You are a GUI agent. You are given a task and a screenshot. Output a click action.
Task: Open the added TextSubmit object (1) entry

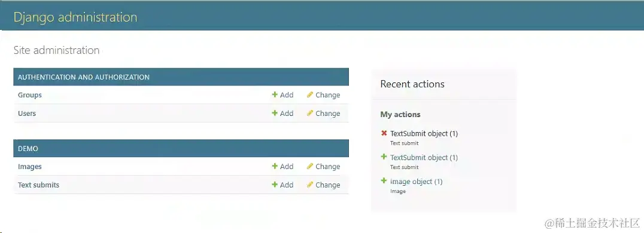coord(424,158)
